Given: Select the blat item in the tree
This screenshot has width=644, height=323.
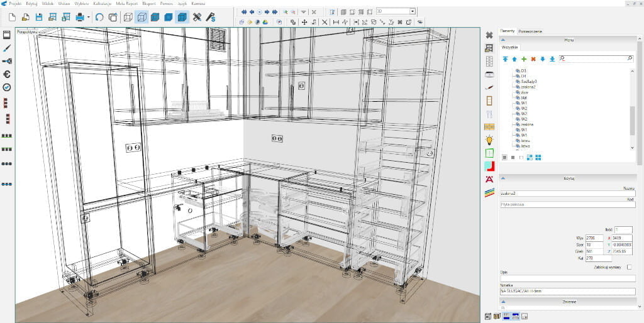Looking at the screenshot, I should pos(524,97).
